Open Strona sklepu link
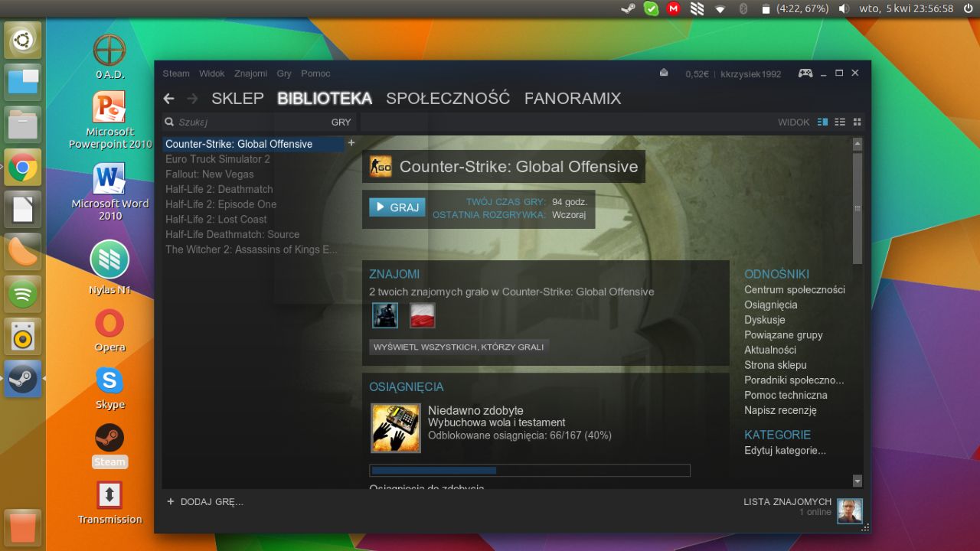This screenshot has height=551, width=980. [776, 365]
